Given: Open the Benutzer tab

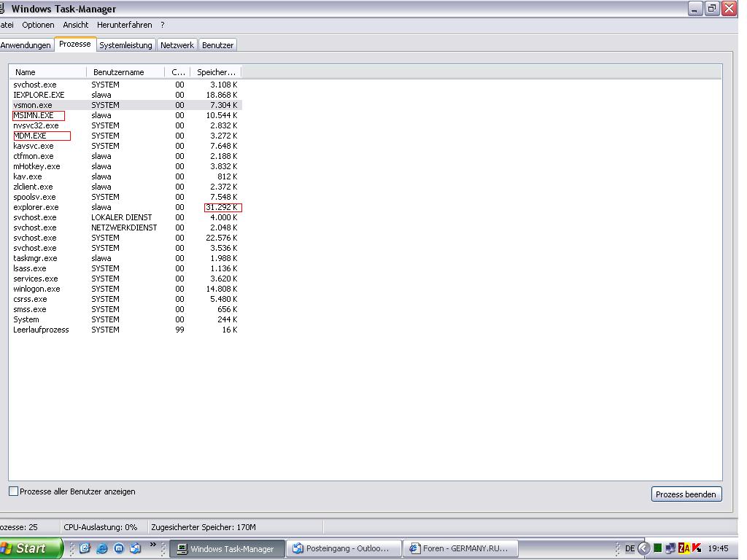Looking at the screenshot, I should coord(217,45).
